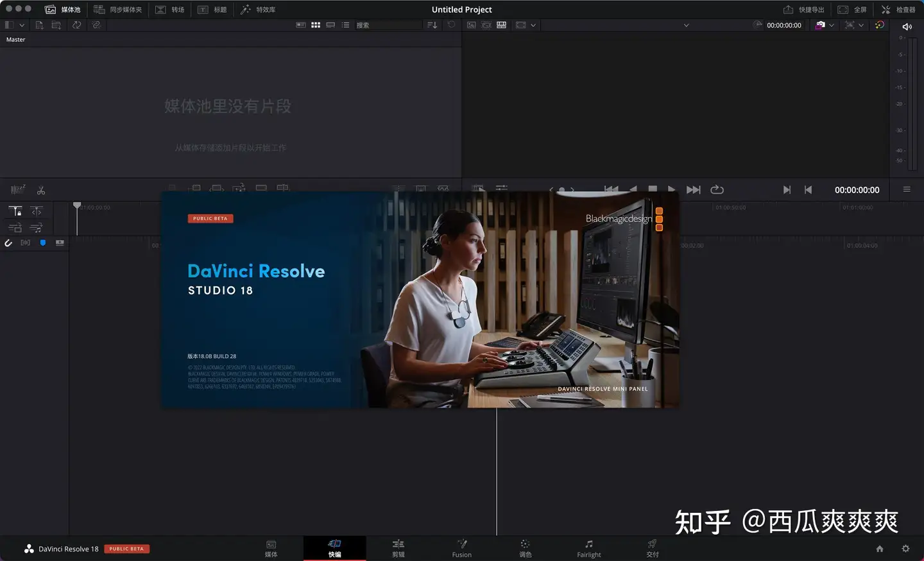
Task: Click the home project manager icon
Action: [x=880, y=549]
